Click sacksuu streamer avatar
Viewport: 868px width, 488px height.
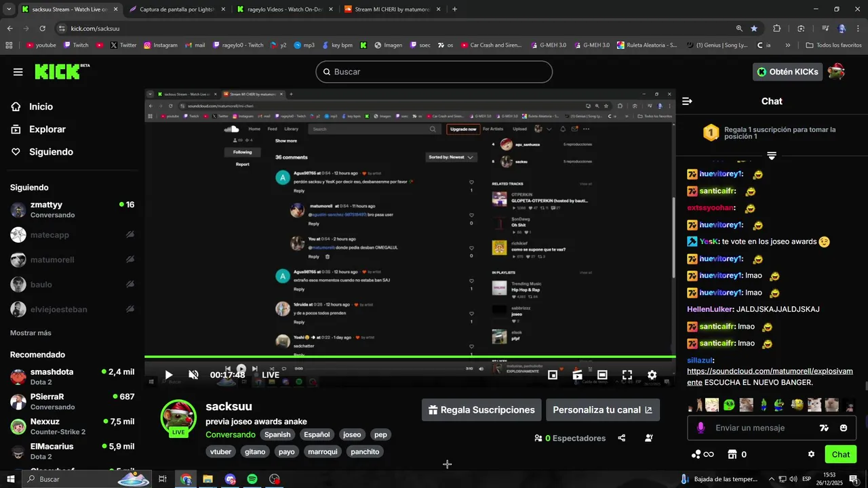coord(178,418)
